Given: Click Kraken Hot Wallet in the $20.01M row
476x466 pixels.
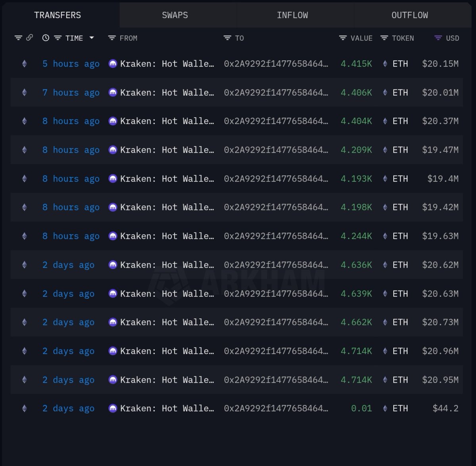Looking at the screenshot, I should click(167, 93).
